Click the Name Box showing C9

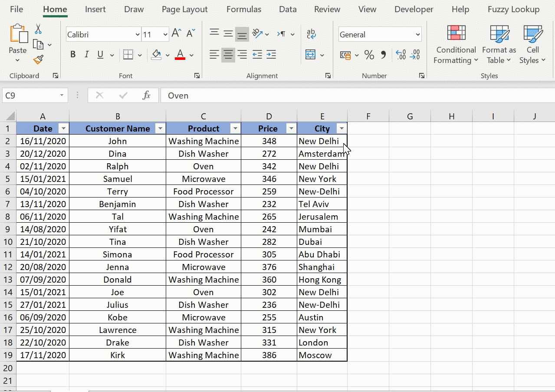coord(30,96)
